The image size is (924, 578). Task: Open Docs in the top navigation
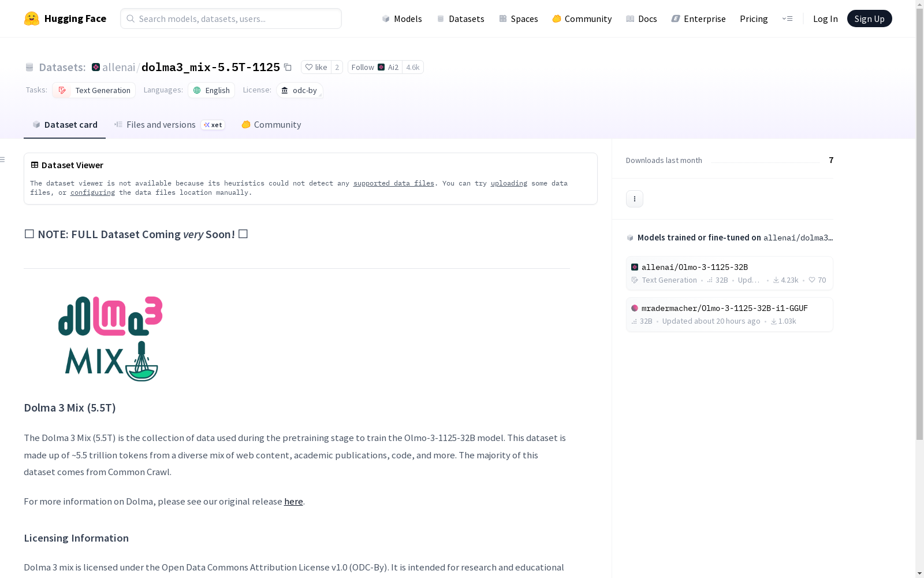[642, 18]
